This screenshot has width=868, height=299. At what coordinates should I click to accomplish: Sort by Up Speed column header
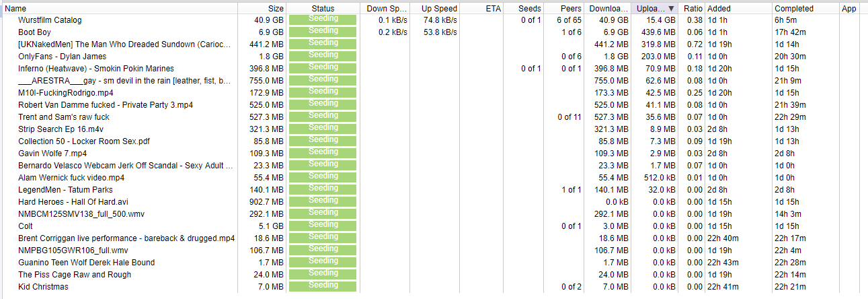click(439, 9)
